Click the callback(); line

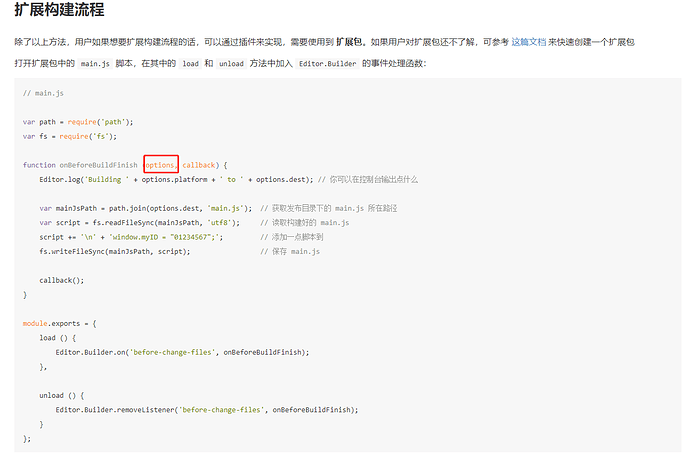(x=62, y=280)
